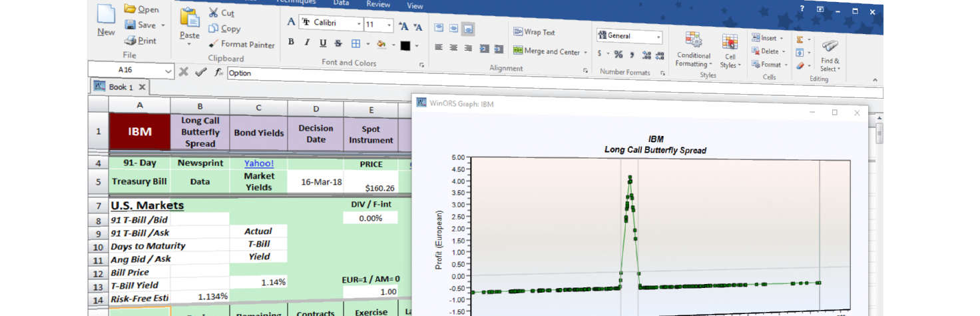Click the black font color swatch
980x316 pixels.
click(x=405, y=46)
